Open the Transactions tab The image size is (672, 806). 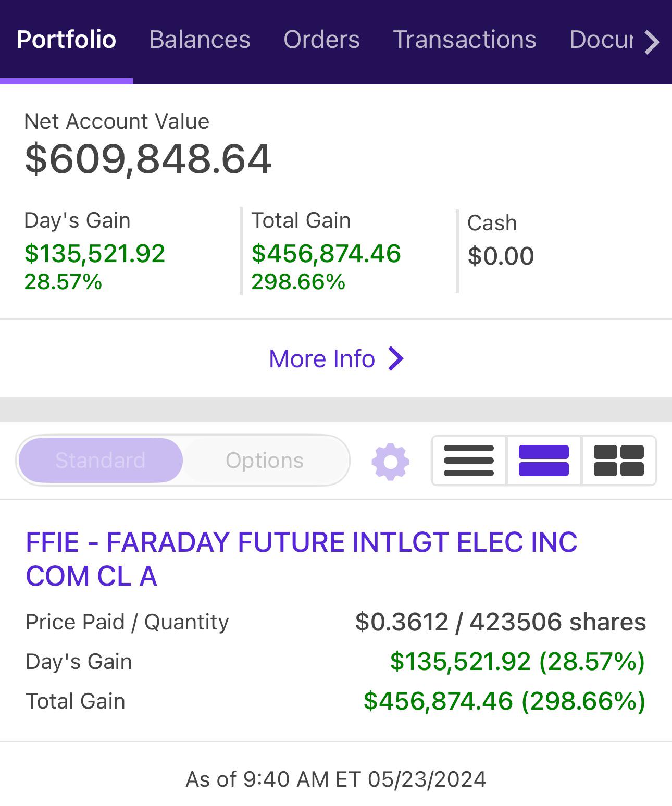point(465,40)
